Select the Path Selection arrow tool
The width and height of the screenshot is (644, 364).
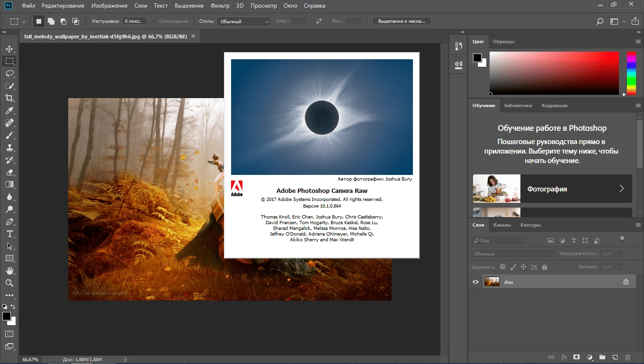(9, 246)
